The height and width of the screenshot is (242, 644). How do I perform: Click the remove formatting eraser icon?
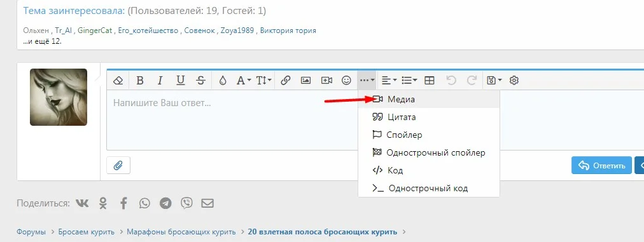pos(118,81)
